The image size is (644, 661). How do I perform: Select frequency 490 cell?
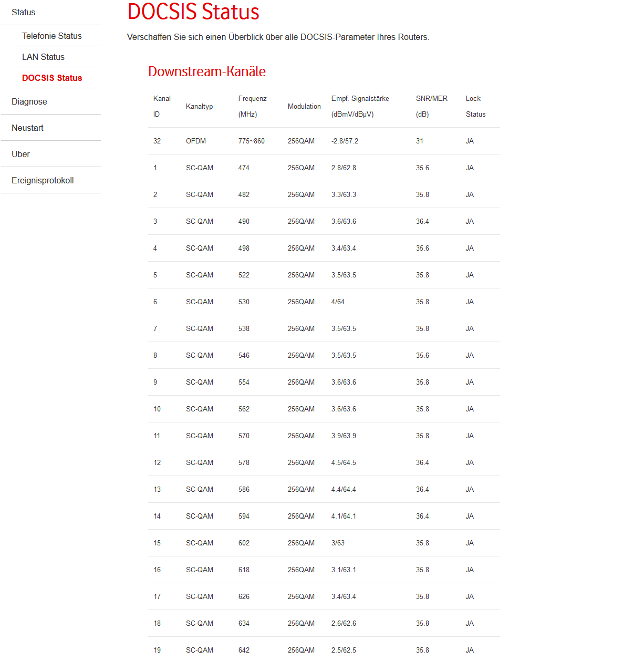pos(244,221)
